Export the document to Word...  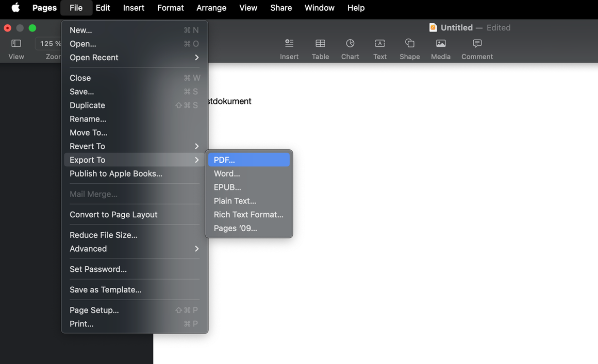248,174
